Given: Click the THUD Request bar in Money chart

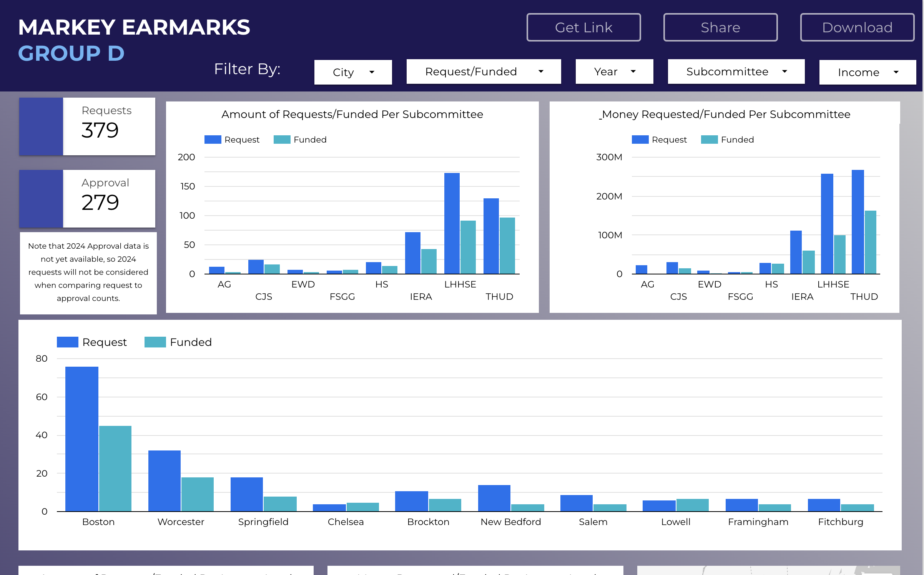Looking at the screenshot, I should coord(858,222).
